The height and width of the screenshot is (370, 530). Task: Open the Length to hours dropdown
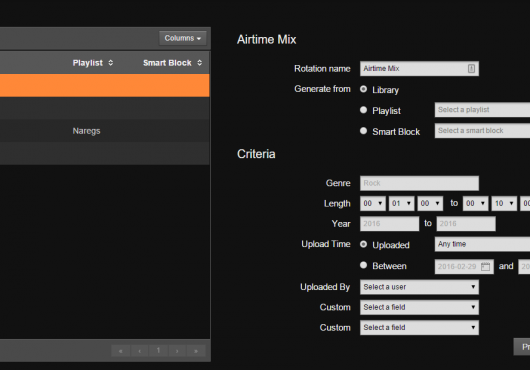pyautogui.click(x=476, y=203)
